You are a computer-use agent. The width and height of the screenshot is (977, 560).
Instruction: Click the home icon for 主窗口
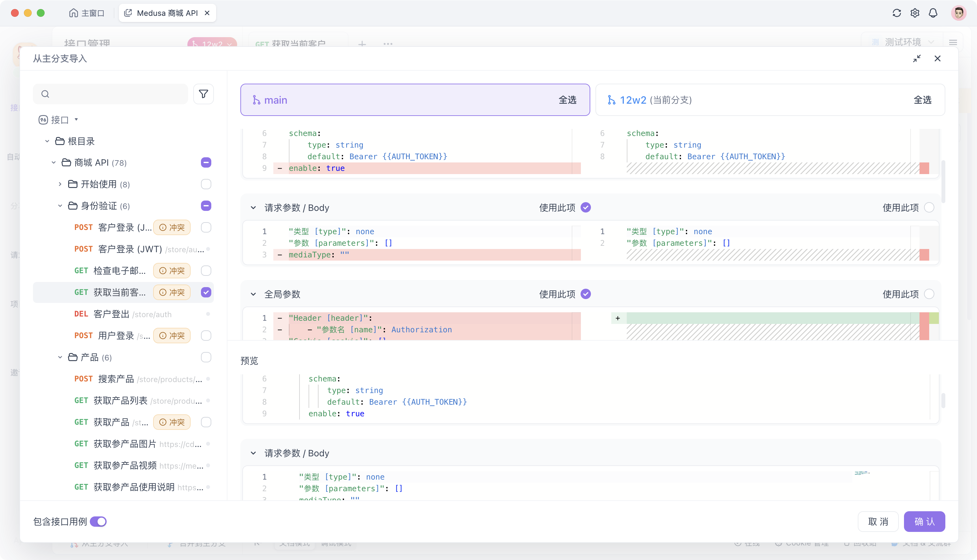73,13
